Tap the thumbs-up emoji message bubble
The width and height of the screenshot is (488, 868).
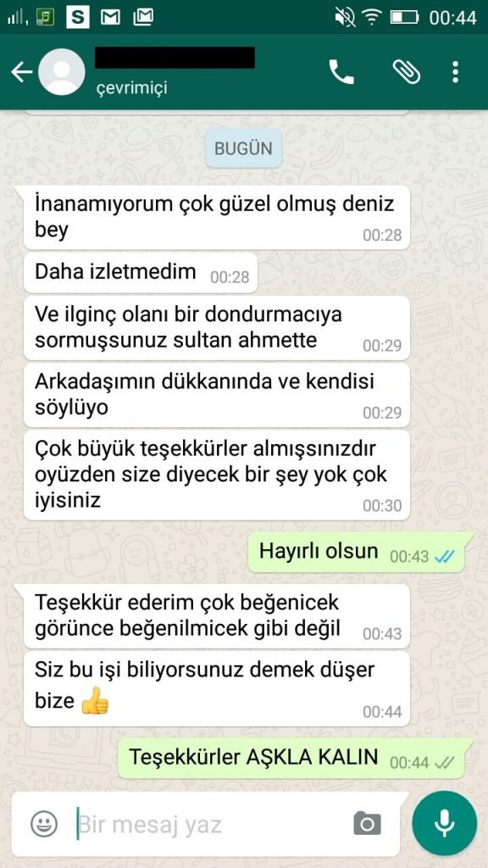216,688
